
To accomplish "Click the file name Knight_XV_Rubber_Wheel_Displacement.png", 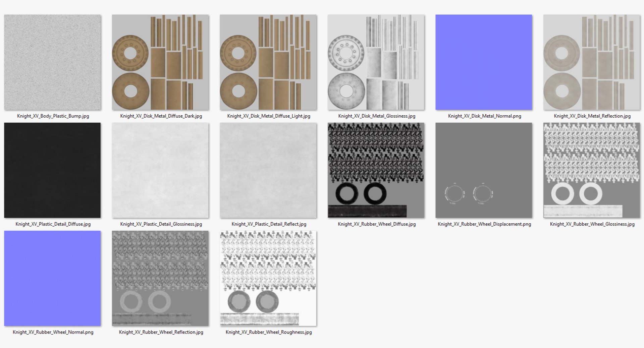I will [x=484, y=224].
